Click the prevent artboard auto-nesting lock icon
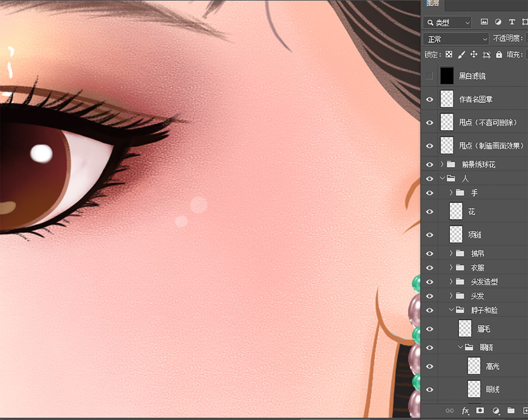 pyautogui.click(x=486, y=55)
